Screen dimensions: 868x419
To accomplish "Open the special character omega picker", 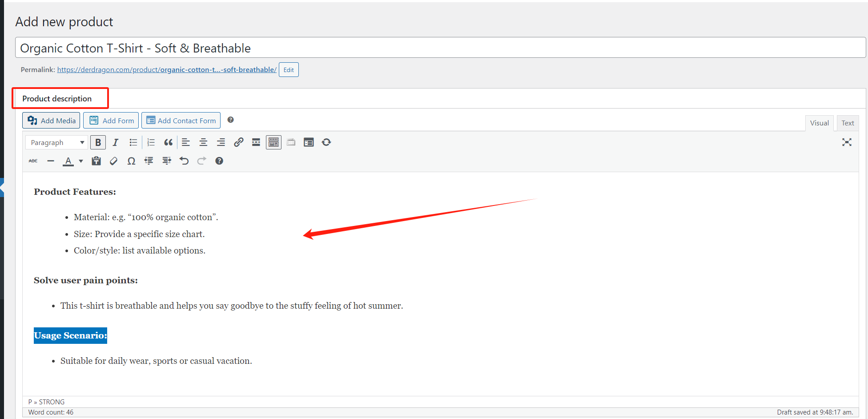I will click(x=131, y=161).
